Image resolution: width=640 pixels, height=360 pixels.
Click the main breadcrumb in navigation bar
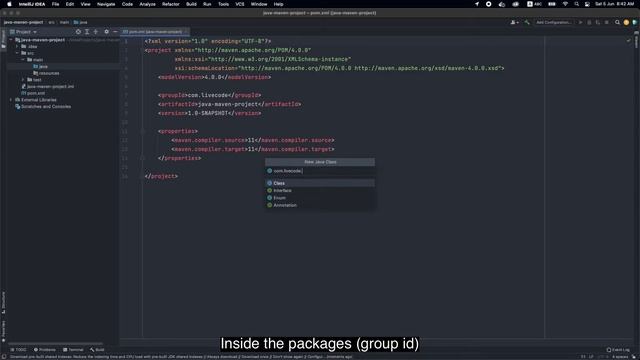(x=64, y=22)
